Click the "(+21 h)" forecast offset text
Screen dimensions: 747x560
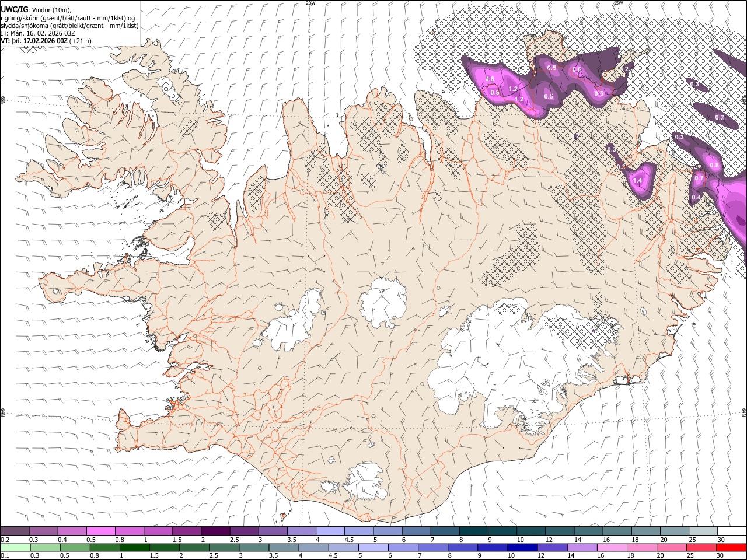(80, 41)
